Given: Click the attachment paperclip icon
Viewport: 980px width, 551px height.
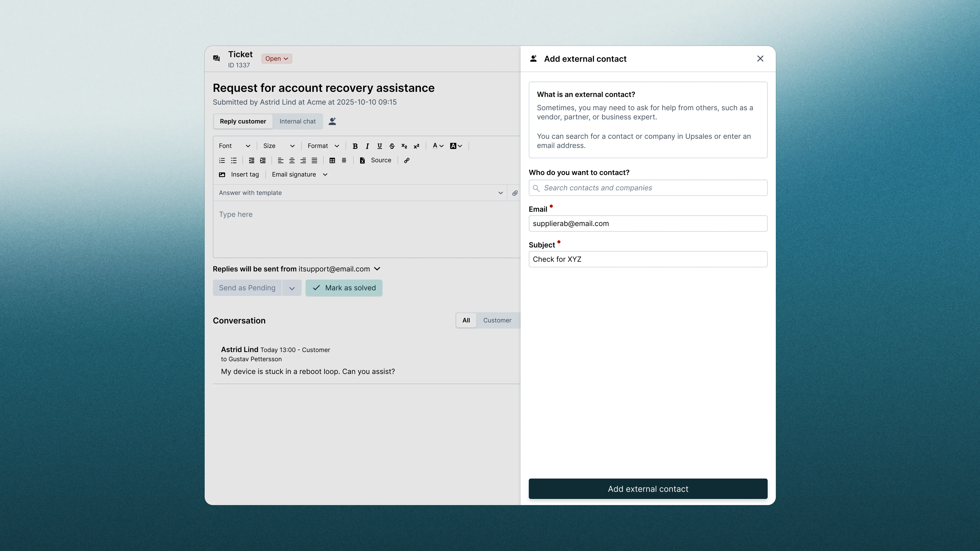Looking at the screenshot, I should point(515,193).
